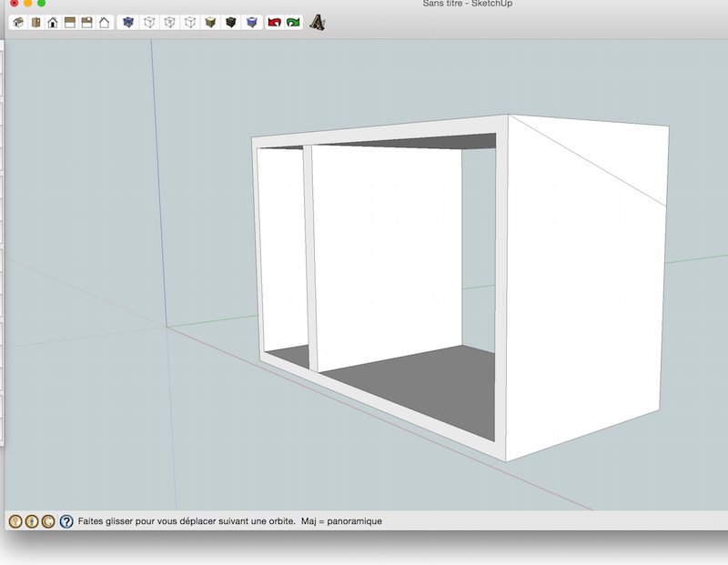Screen dimensions: 728x565
Task: Open the help question mark icon
Action: (66, 521)
